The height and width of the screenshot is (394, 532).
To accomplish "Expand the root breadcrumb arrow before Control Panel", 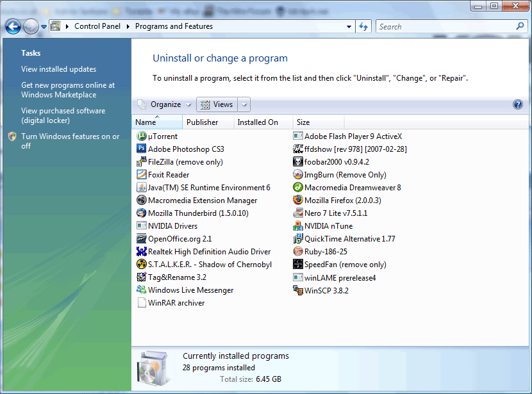I will click(x=67, y=26).
